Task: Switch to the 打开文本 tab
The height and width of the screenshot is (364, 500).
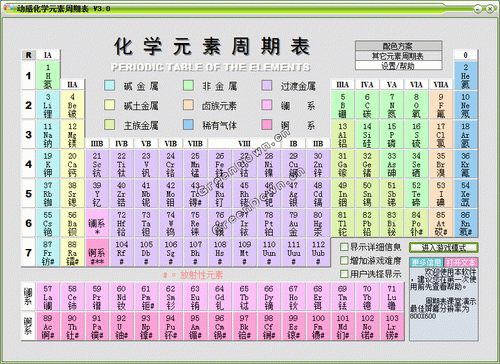Action: tap(461, 262)
